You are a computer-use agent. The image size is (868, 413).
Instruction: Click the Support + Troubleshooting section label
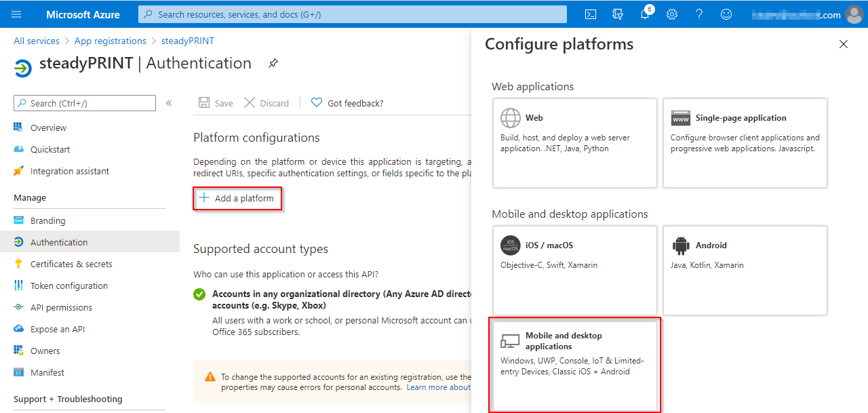[68, 399]
